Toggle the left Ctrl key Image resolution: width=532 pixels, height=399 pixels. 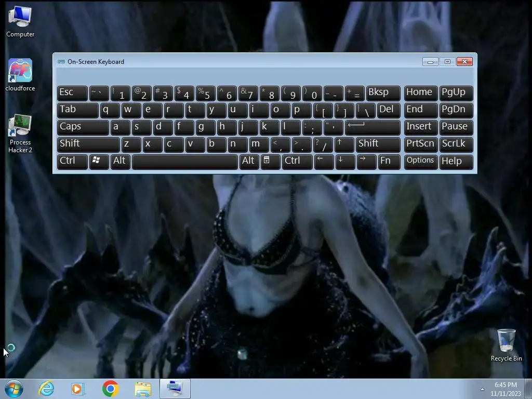pyautogui.click(x=72, y=162)
